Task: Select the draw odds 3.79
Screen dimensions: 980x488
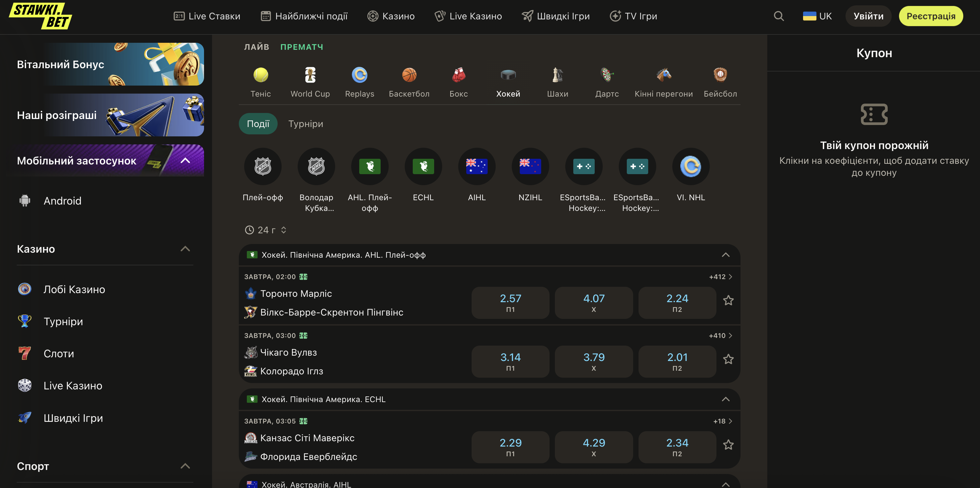Action: (x=593, y=361)
